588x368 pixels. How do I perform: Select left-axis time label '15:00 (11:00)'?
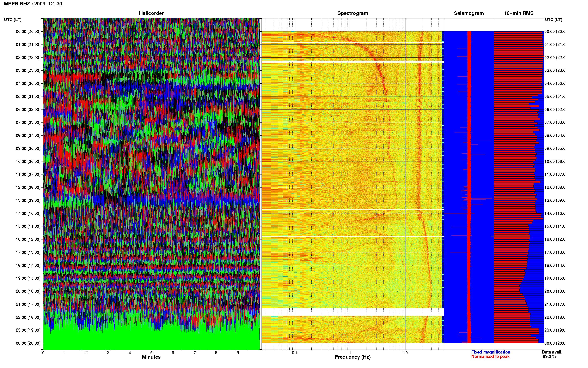28,226
